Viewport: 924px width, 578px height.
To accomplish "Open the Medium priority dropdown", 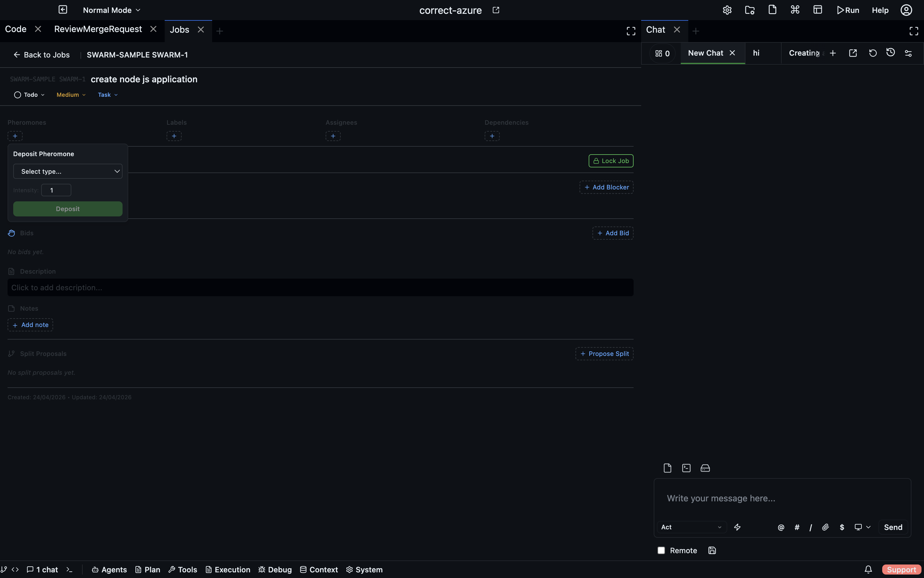I will 71,95.
